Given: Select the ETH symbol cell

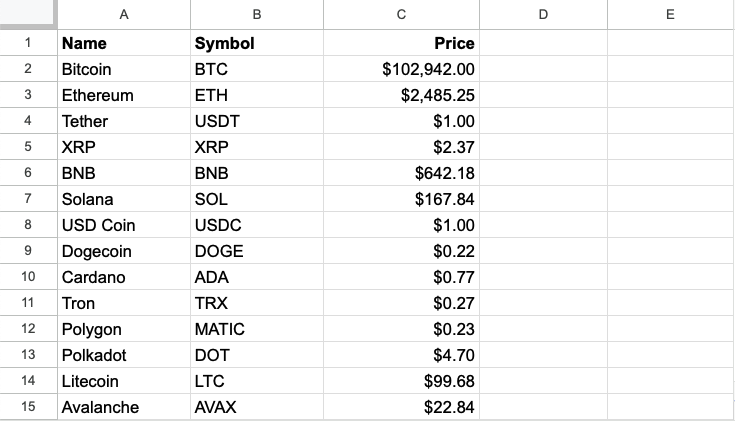Looking at the screenshot, I should click(257, 95).
